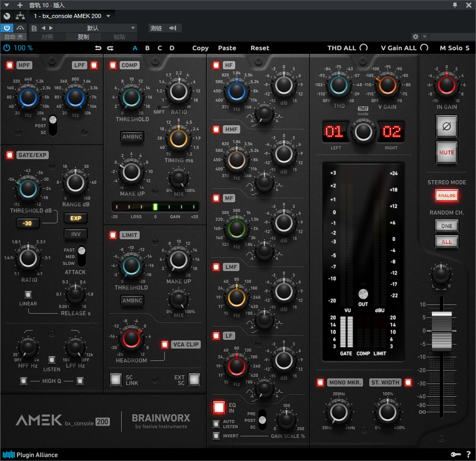Click the ANALOG stereo mode button
Screen dimensions: 476x461
pos(447,196)
